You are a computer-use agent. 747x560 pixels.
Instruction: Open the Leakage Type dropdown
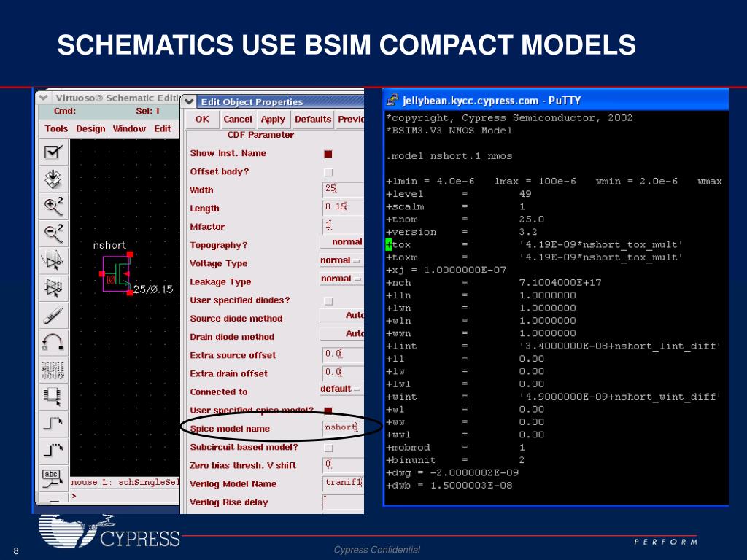[341, 279]
